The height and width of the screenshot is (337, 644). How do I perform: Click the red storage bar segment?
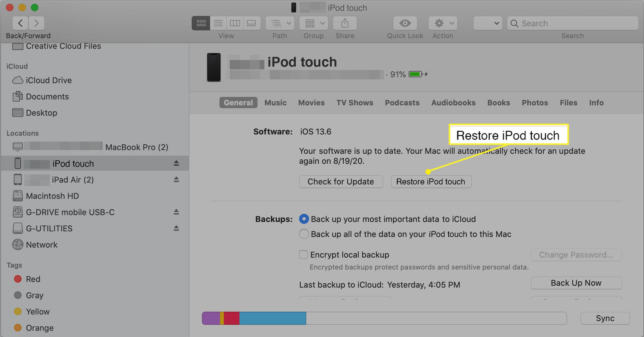231,318
